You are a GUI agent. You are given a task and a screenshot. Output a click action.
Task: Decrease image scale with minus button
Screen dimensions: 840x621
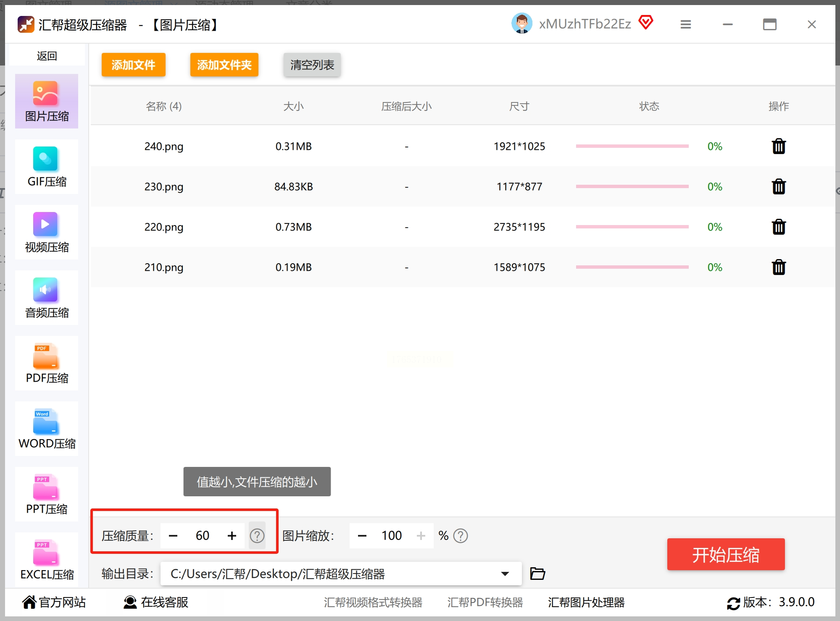point(362,536)
